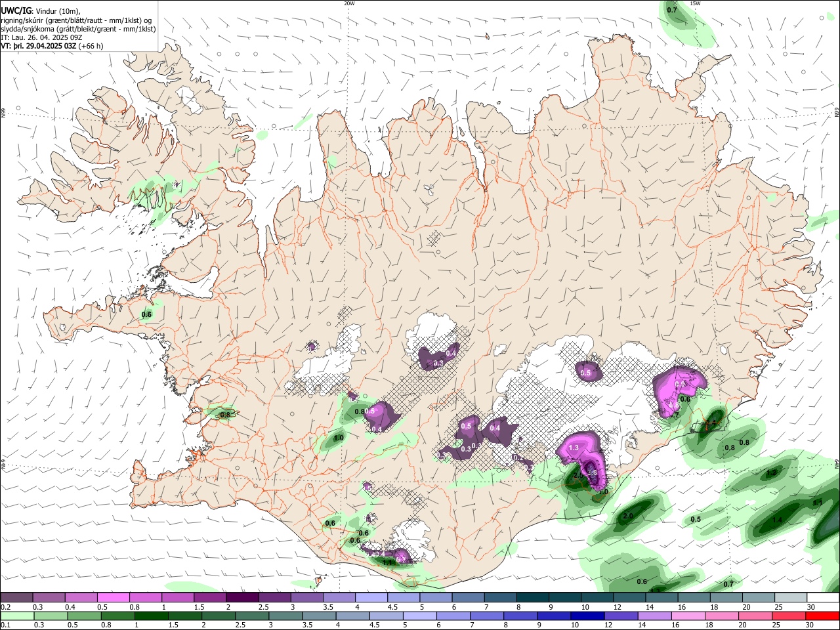This screenshot has height=630, width=840.
Task: Click the deep blue rain swatch labeled 10
Action: click(x=587, y=616)
